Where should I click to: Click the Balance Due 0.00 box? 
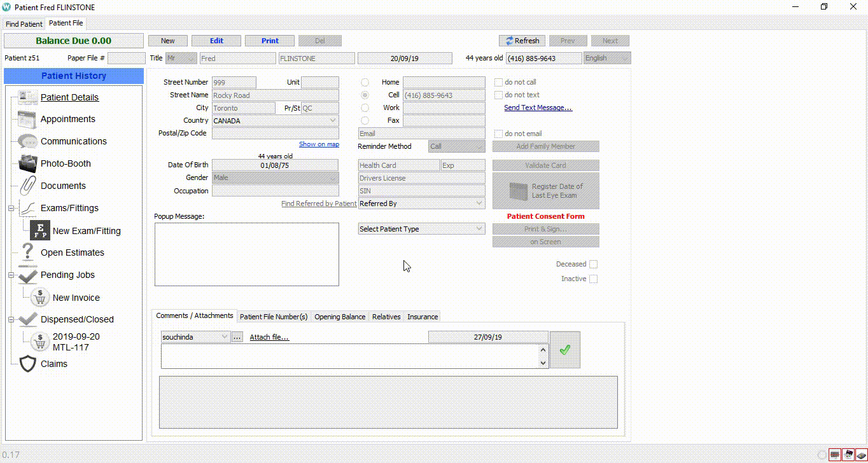[74, 41]
